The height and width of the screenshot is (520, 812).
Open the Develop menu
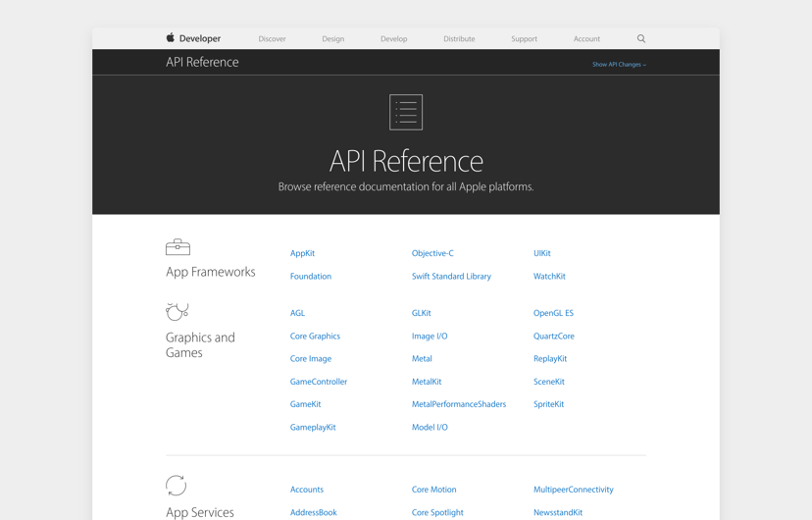click(393, 39)
